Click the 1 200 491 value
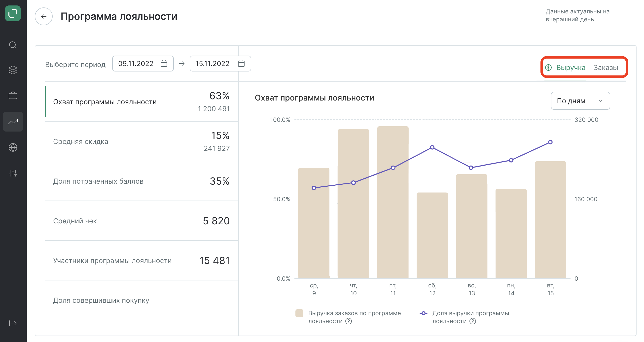This screenshot has height=342, width=644. (214, 109)
